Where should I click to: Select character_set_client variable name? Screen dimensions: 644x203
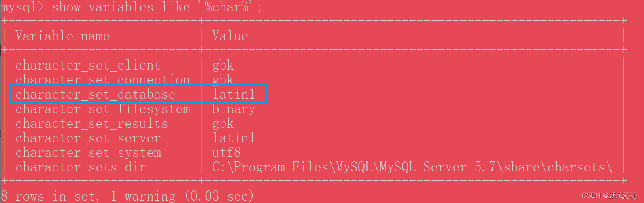click(88, 65)
